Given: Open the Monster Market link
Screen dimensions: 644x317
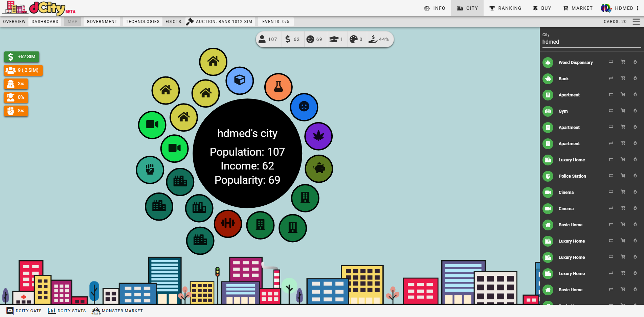Looking at the screenshot, I should coord(117,311).
